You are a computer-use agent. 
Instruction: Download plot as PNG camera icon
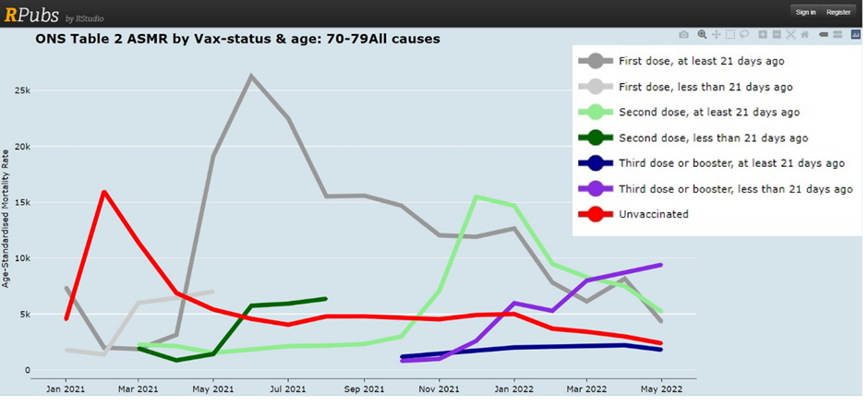point(683,35)
